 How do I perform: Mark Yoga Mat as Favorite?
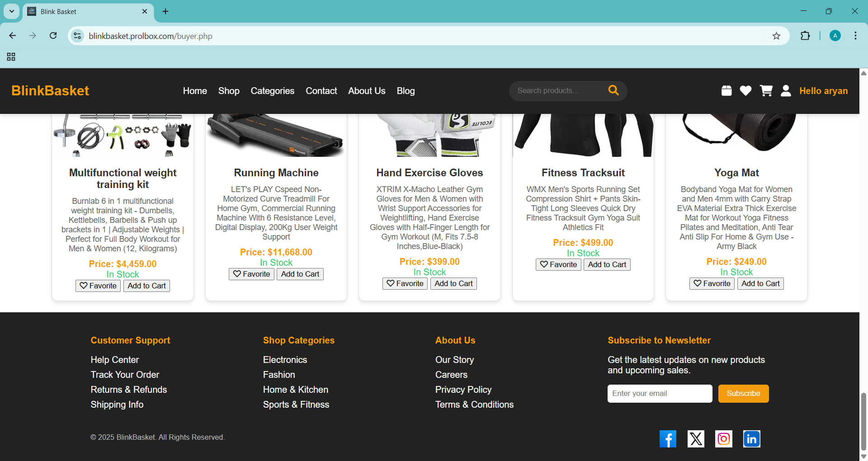coord(712,283)
